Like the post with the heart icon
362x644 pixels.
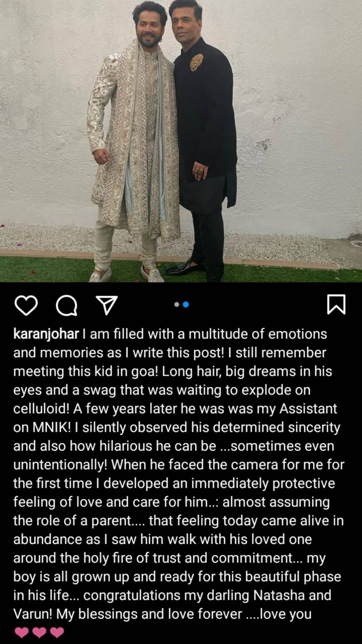pyautogui.click(x=26, y=304)
